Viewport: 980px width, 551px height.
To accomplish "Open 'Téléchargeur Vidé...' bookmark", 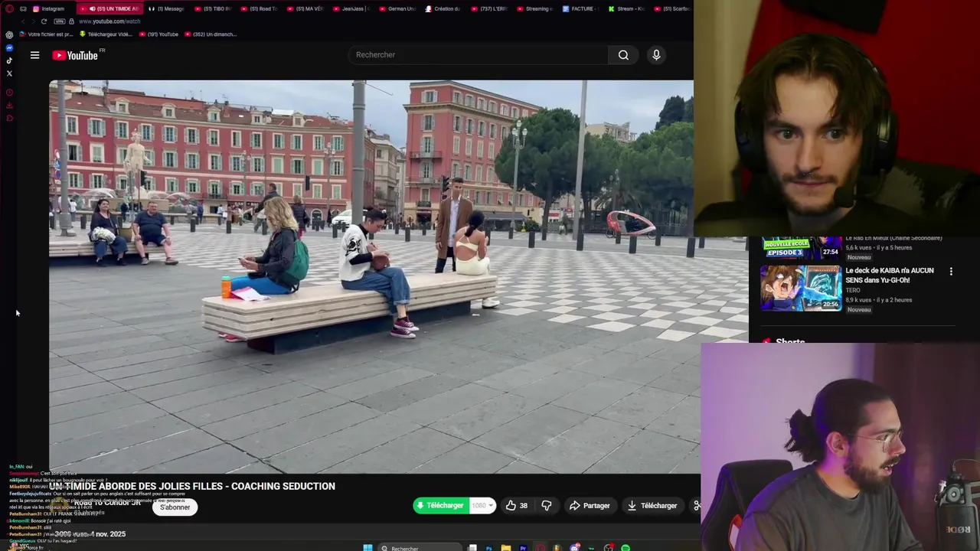I will point(106,34).
